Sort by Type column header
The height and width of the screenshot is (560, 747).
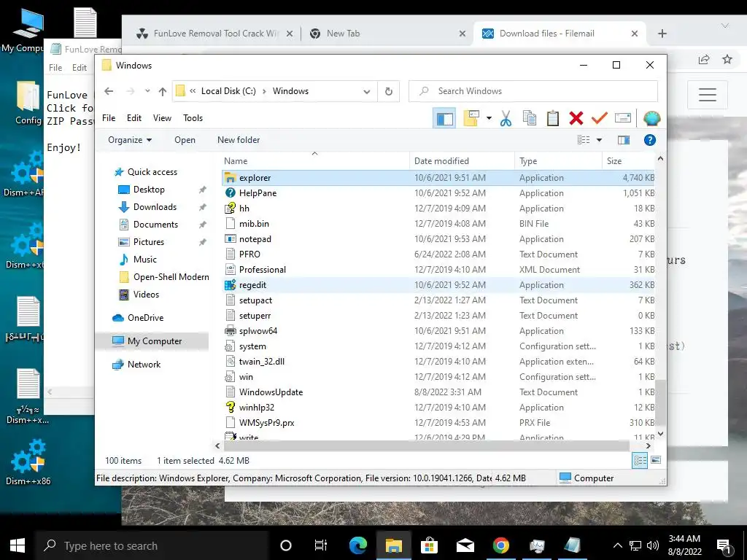click(558, 161)
